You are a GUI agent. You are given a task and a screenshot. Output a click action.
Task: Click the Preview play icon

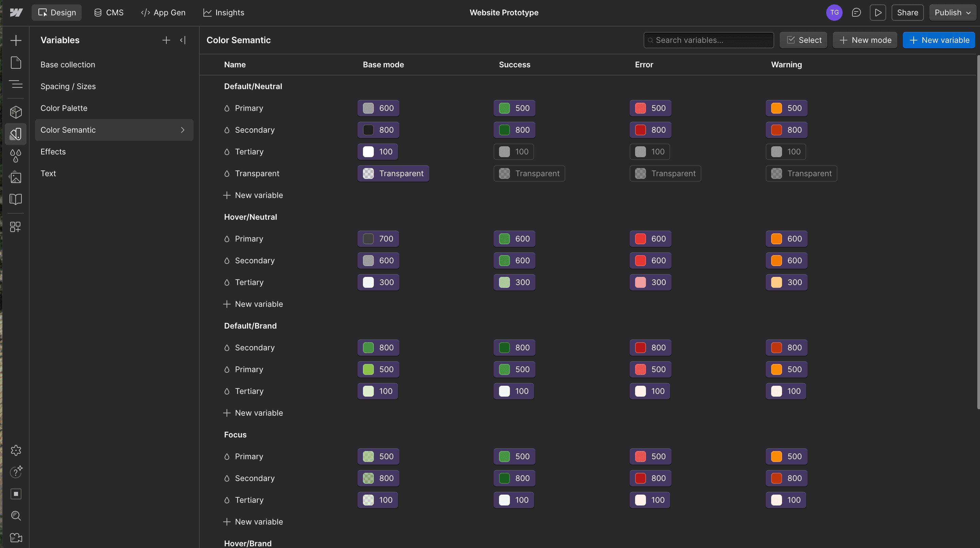(878, 13)
